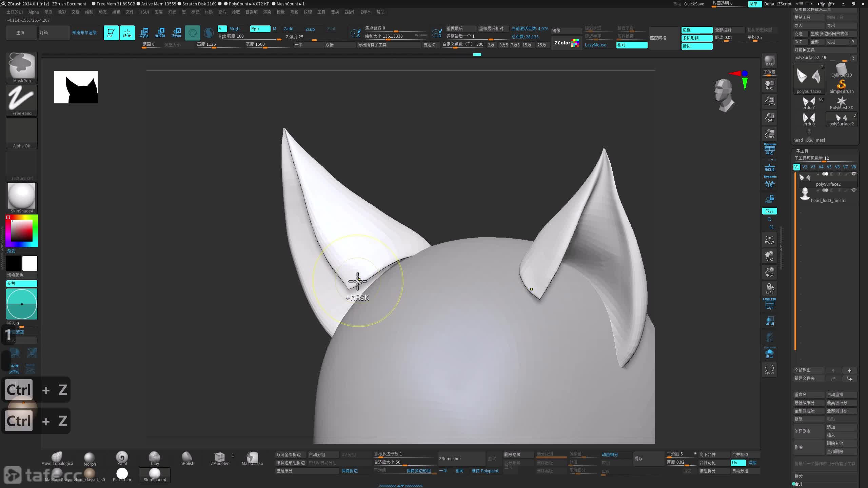
Task: Toggle the XYZ rotation mode
Action: (769, 211)
